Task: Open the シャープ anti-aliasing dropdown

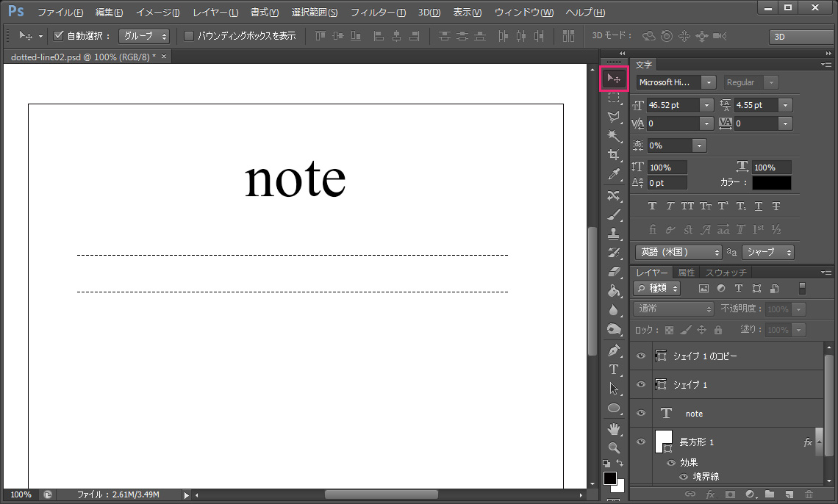Action: click(x=767, y=252)
